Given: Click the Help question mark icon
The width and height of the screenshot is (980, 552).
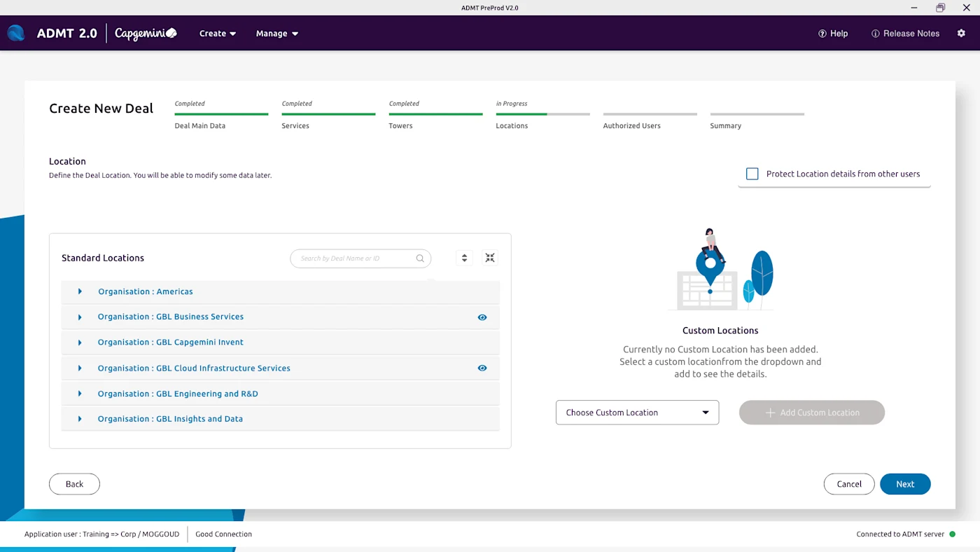Looking at the screenshot, I should (822, 34).
